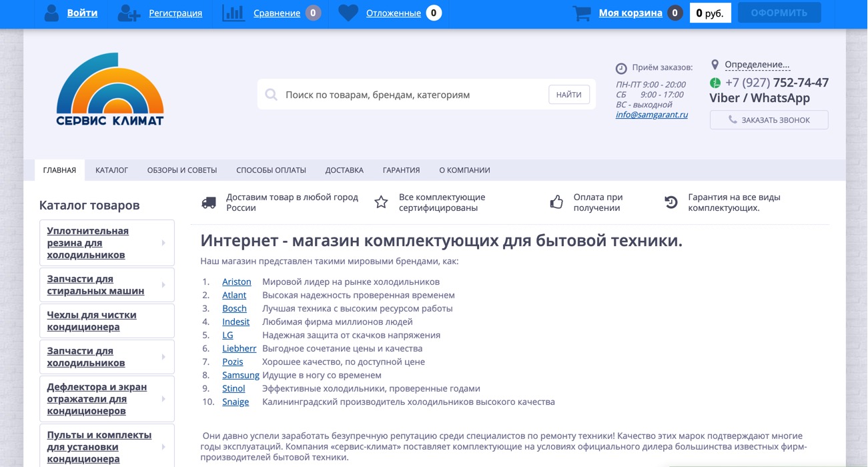The image size is (868, 467).
Task: Click the wishlist counter badge showing 0
Action: (434, 13)
